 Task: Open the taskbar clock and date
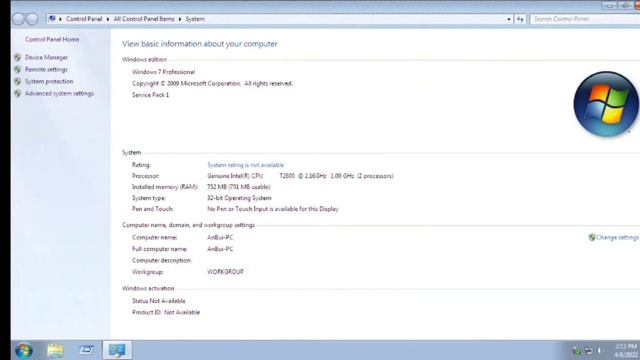click(625, 350)
